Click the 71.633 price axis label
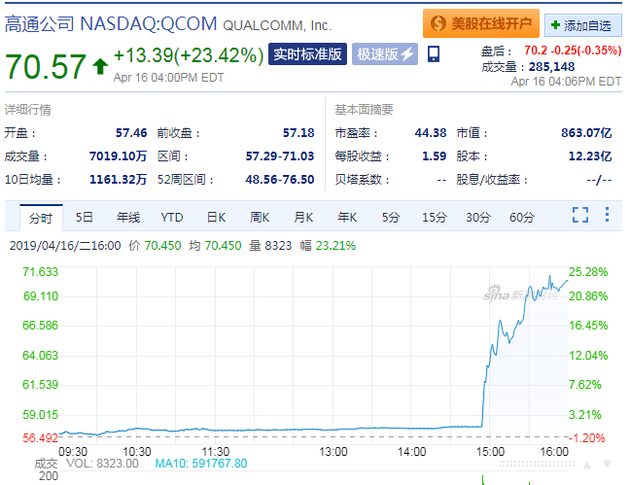This screenshot has width=630, height=485. coord(40,272)
